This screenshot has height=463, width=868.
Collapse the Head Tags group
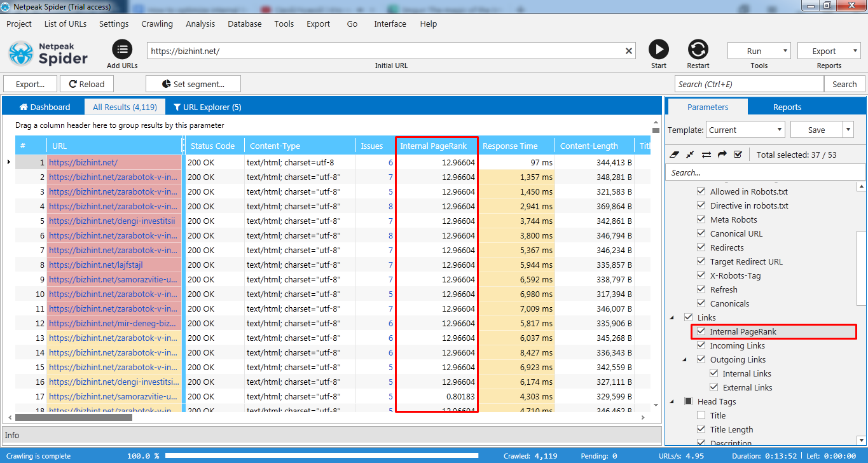[673, 402]
